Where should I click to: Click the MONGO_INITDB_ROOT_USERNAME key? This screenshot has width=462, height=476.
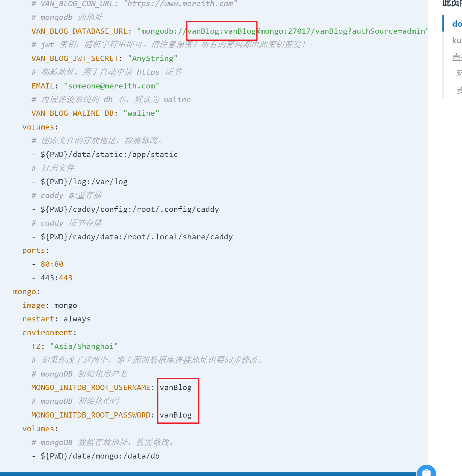(x=91, y=388)
